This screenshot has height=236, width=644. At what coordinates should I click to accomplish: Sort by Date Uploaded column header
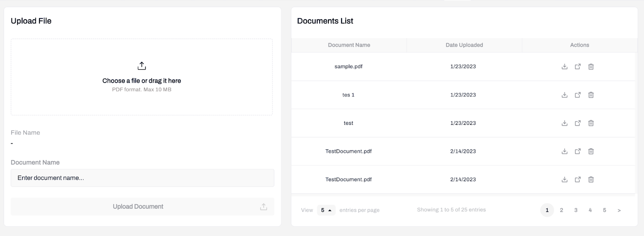click(464, 45)
